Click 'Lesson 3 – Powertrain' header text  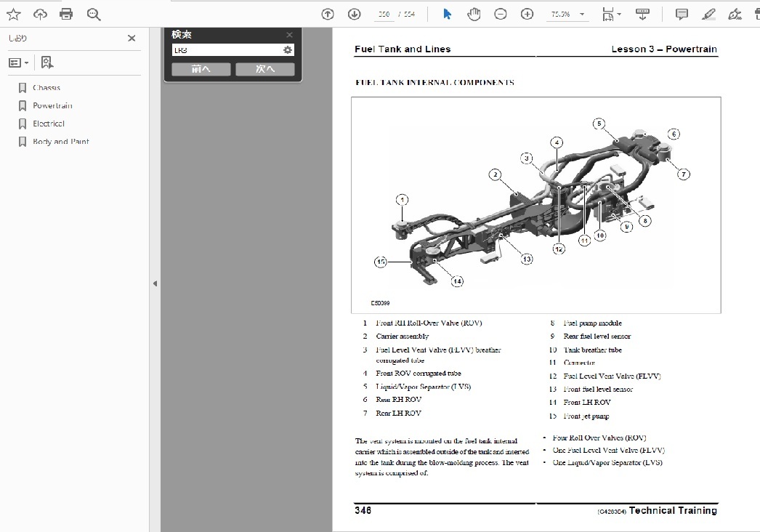tap(664, 49)
